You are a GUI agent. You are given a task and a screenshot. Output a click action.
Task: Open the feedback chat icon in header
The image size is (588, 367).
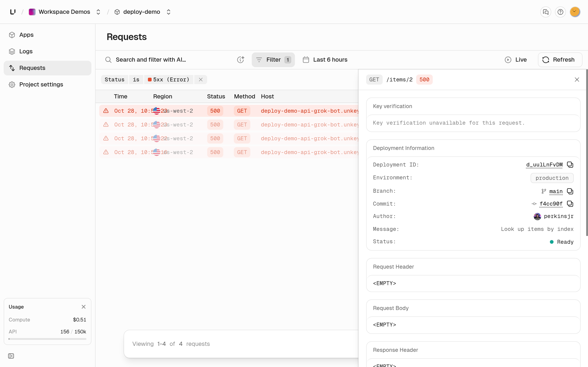click(x=546, y=12)
